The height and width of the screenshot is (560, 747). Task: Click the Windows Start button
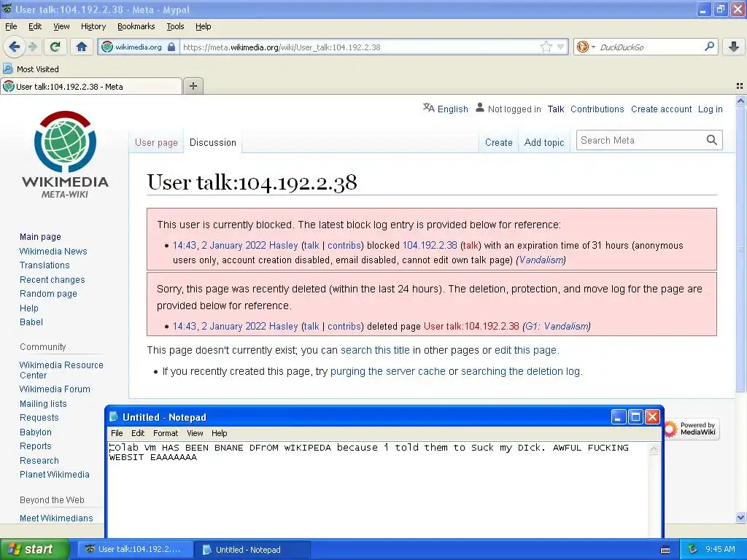34,549
